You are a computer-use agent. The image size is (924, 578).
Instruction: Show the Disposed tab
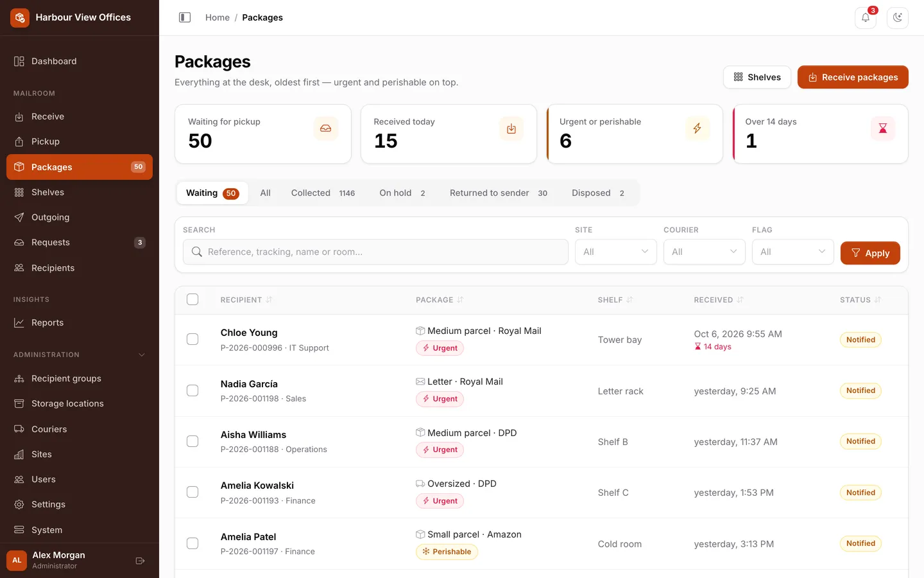pos(598,193)
